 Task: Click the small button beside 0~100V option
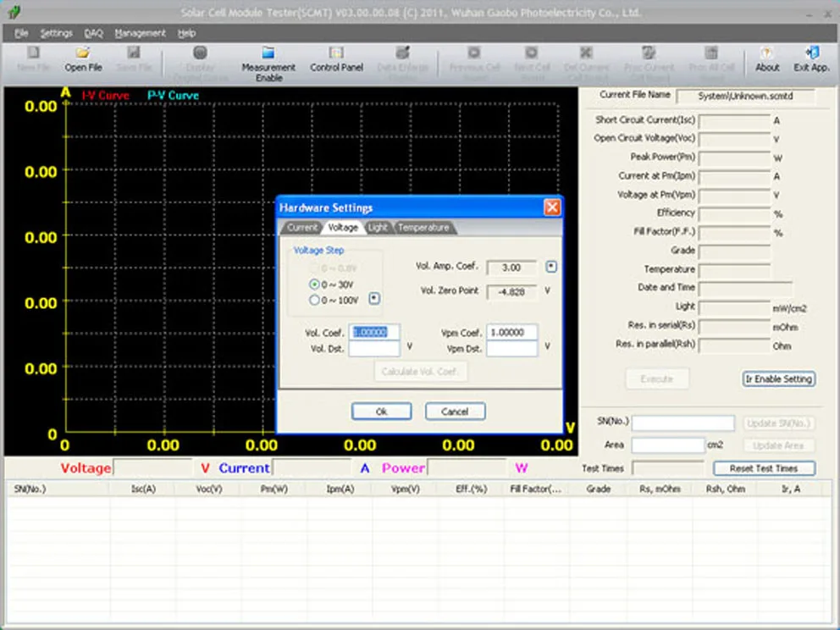(374, 299)
